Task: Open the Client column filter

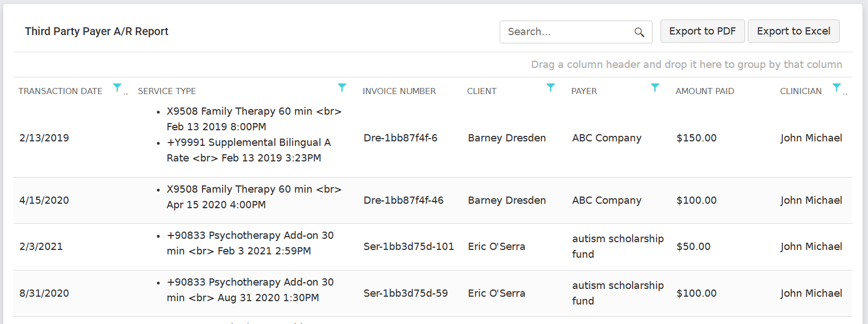Action: click(550, 87)
